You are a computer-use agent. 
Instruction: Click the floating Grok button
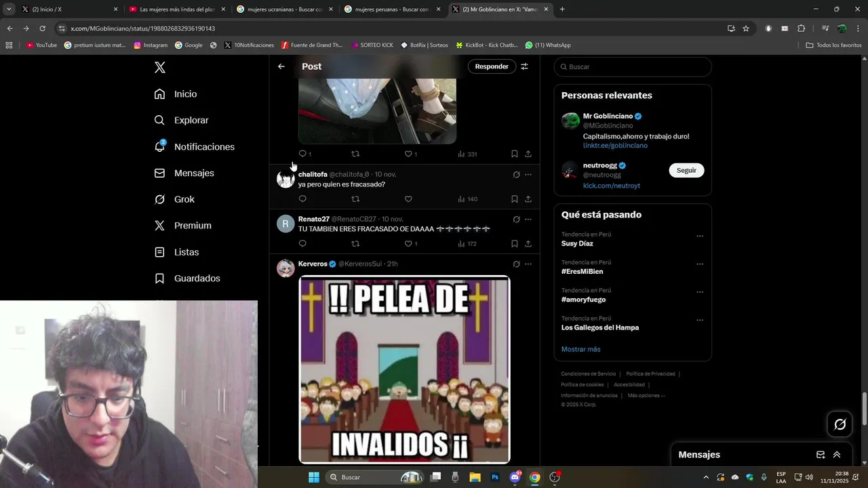pos(840,424)
